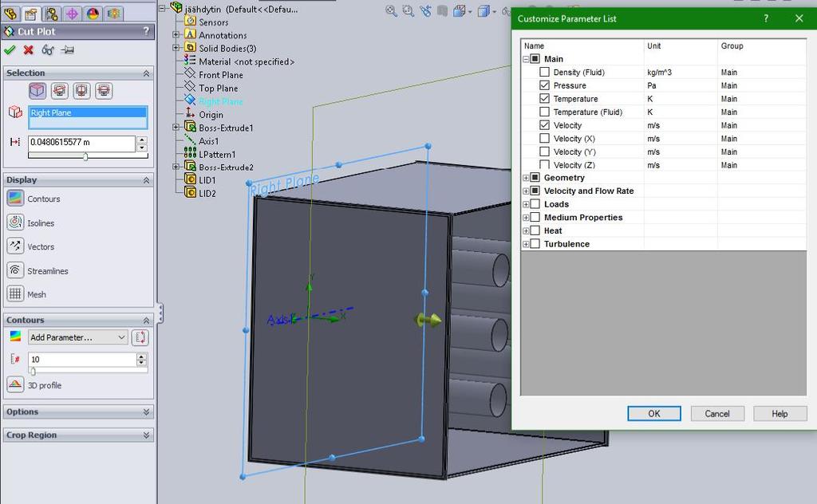Increase the offset value with up arrow
The width and height of the screenshot is (817, 504).
point(142,140)
